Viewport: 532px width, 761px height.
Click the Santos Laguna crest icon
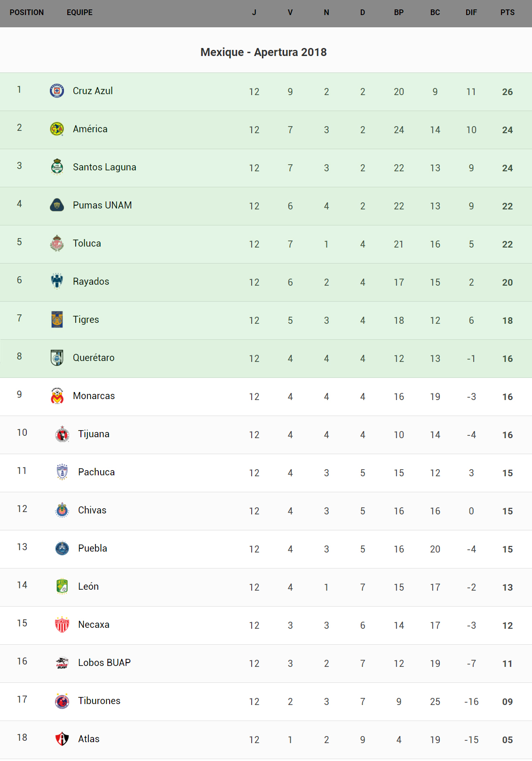point(57,167)
